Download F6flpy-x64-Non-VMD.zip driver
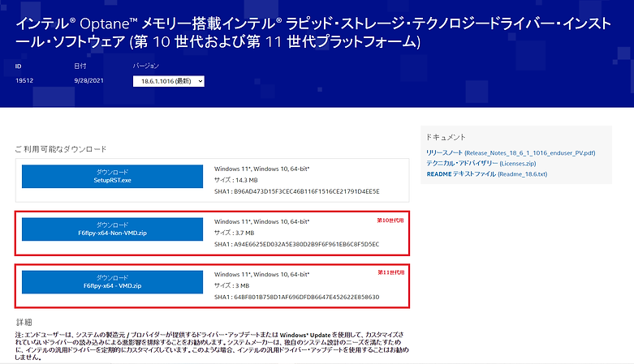Image resolution: width=634 pixels, height=364 pixels. (112, 229)
